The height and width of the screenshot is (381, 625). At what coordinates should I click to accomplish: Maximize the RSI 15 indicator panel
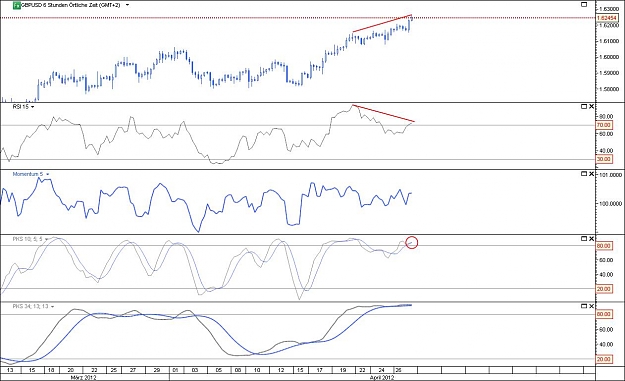coord(584,106)
